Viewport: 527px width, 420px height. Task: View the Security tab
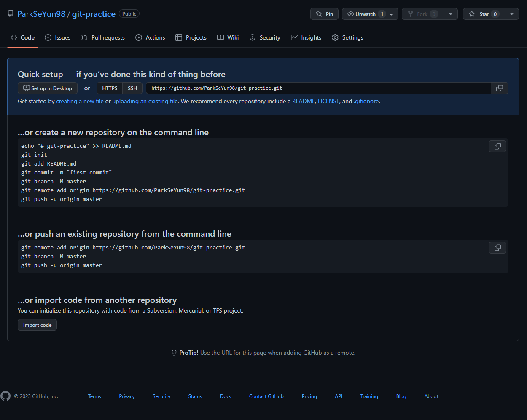(x=265, y=37)
